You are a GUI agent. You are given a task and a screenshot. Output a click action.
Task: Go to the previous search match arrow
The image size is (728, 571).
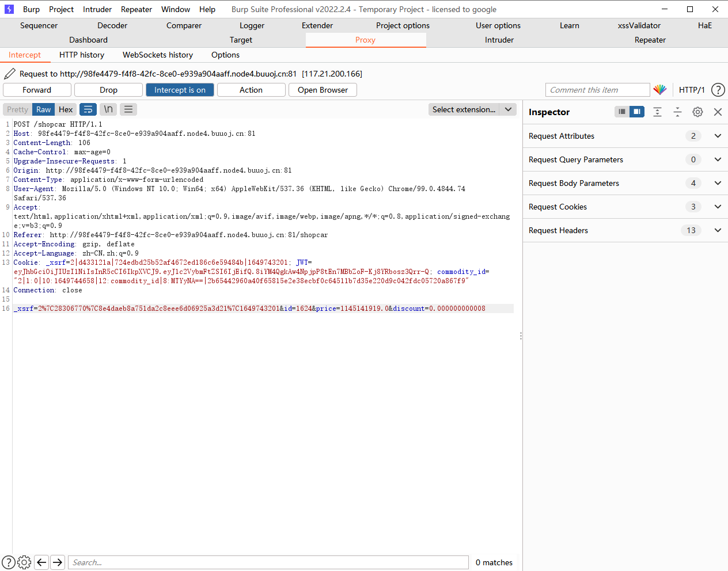[41, 562]
